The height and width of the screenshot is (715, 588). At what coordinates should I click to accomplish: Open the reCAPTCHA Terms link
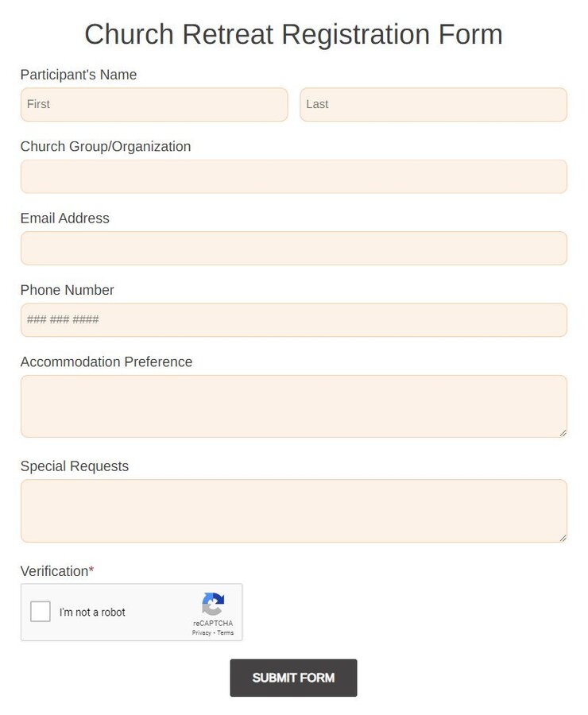(225, 632)
